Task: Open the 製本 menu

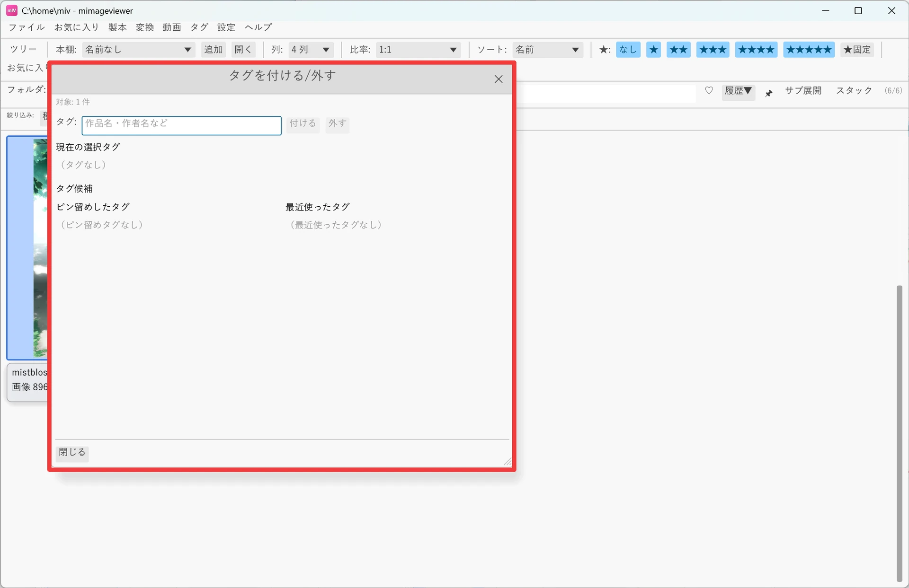Action: [117, 27]
